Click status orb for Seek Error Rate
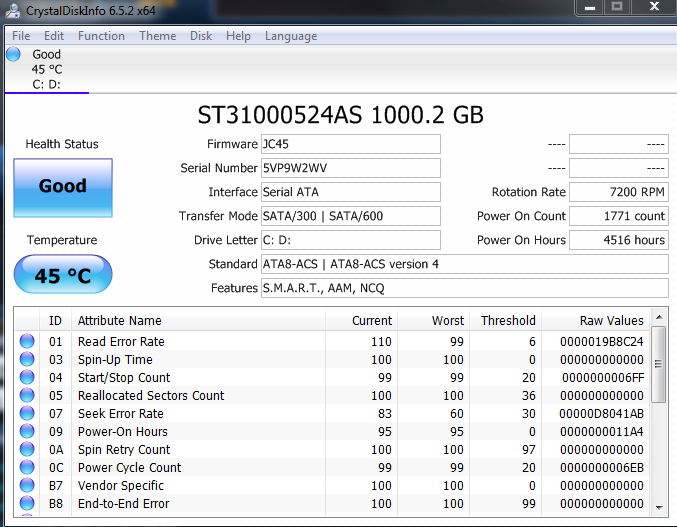677x527 pixels. (x=27, y=413)
